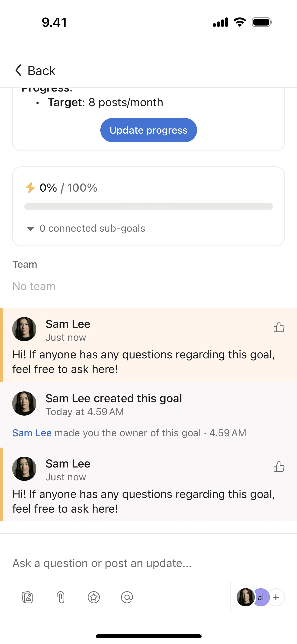
Task: Open the '0 connected sub-goals' list
Action: coord(92,229)
